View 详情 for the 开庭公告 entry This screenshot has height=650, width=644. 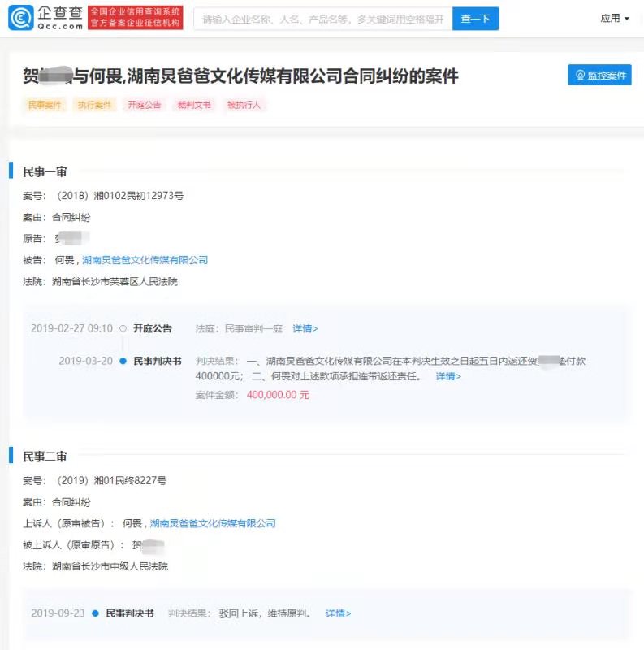305,329
